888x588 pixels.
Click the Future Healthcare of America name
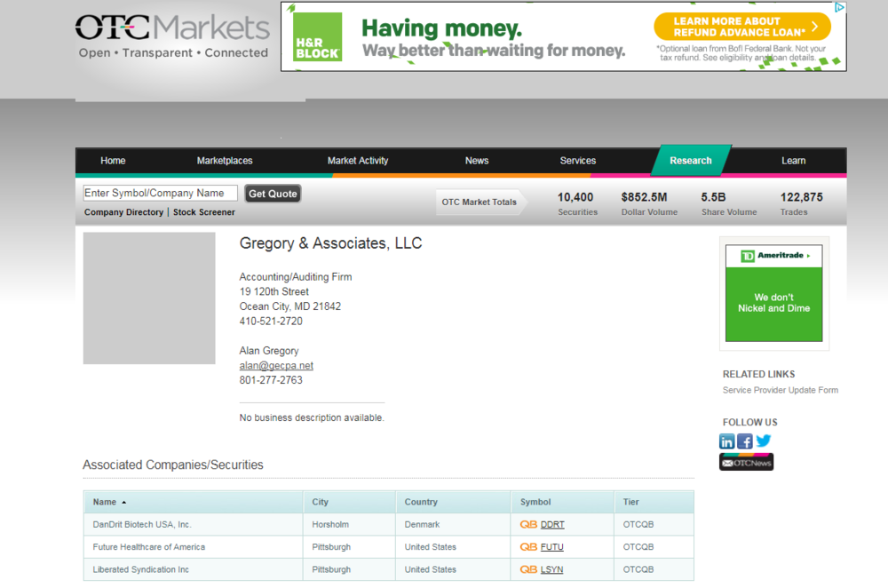(149, 547)
